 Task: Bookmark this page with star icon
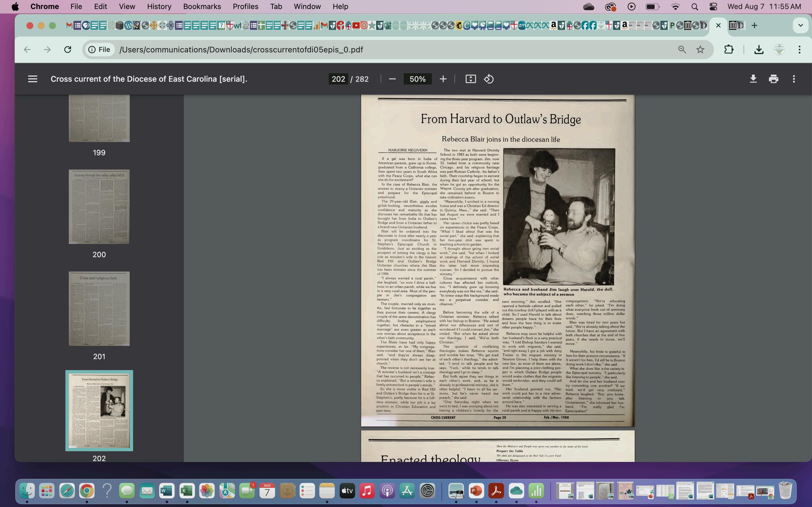click(x=700, y=50)
